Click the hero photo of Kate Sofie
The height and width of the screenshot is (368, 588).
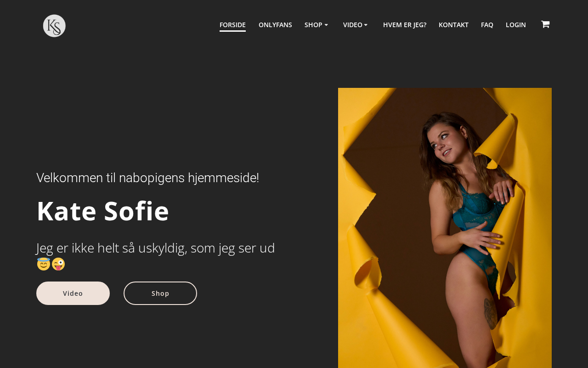pos(445,228)
